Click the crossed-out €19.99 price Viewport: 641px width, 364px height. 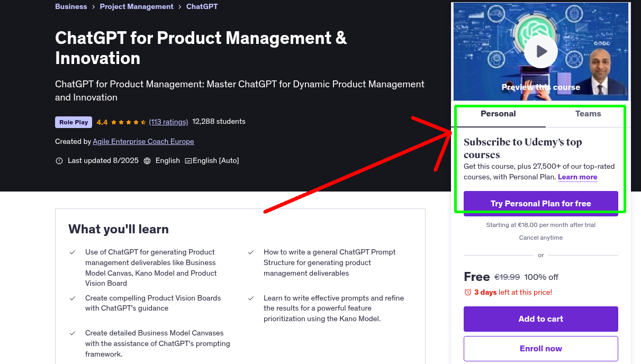pos(507,277)
